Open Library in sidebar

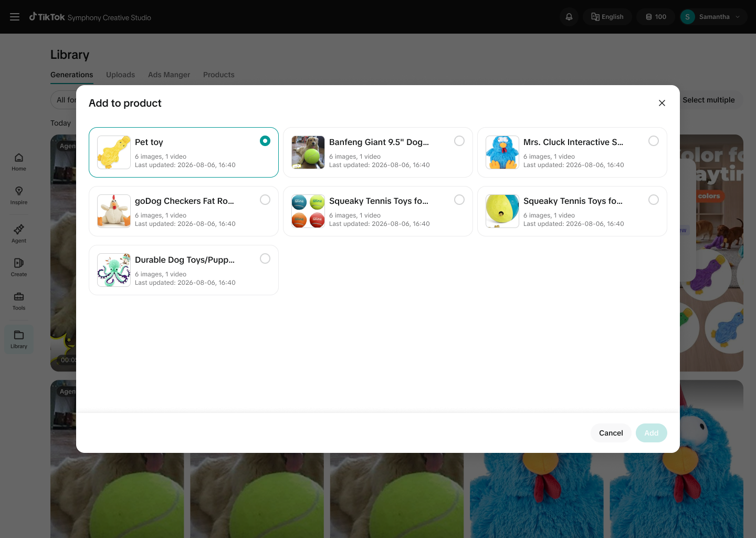[19, 339]
